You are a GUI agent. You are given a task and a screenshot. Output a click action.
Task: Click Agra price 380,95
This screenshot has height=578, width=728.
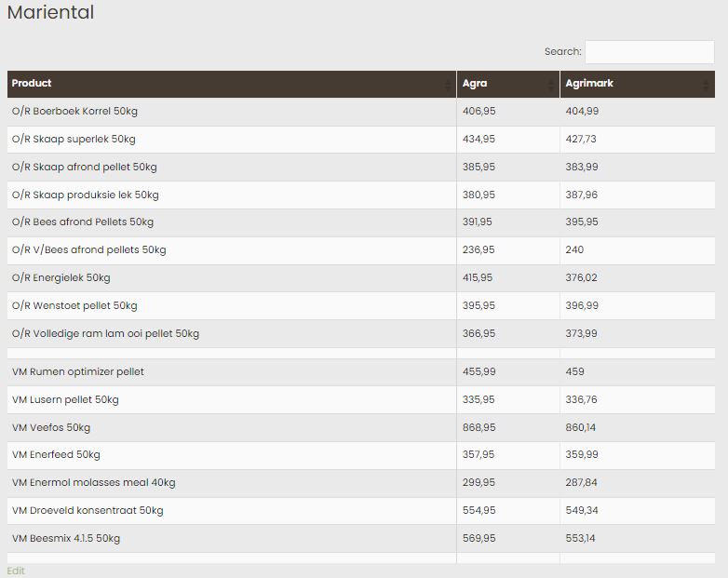[x=479, y=195]
